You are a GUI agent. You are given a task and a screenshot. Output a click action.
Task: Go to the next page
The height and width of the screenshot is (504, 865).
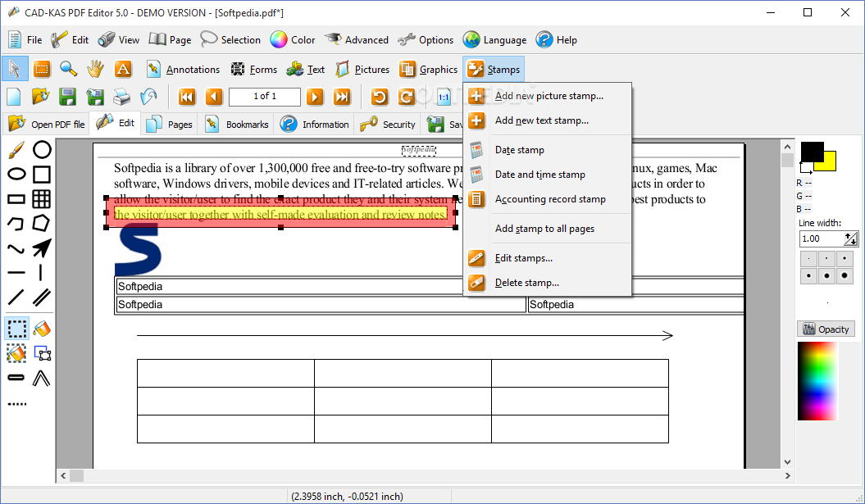315,97
